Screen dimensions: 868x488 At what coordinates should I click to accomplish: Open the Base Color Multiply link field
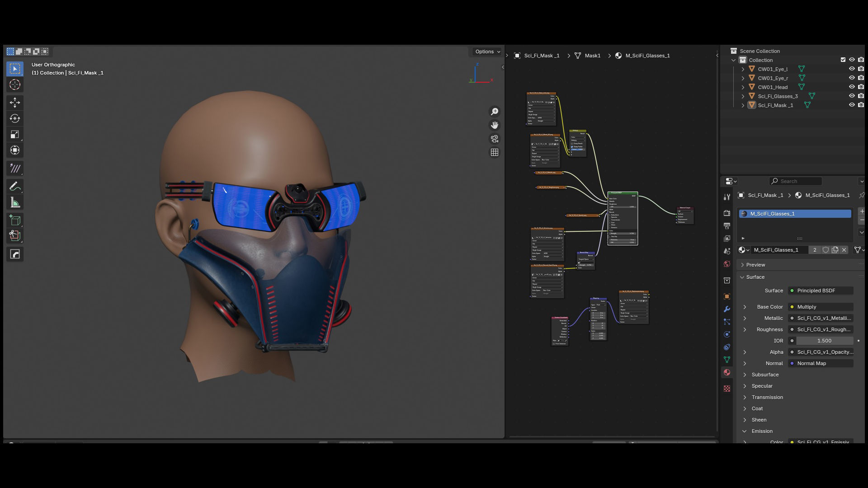pyautogui.click(x=821, y=307)
